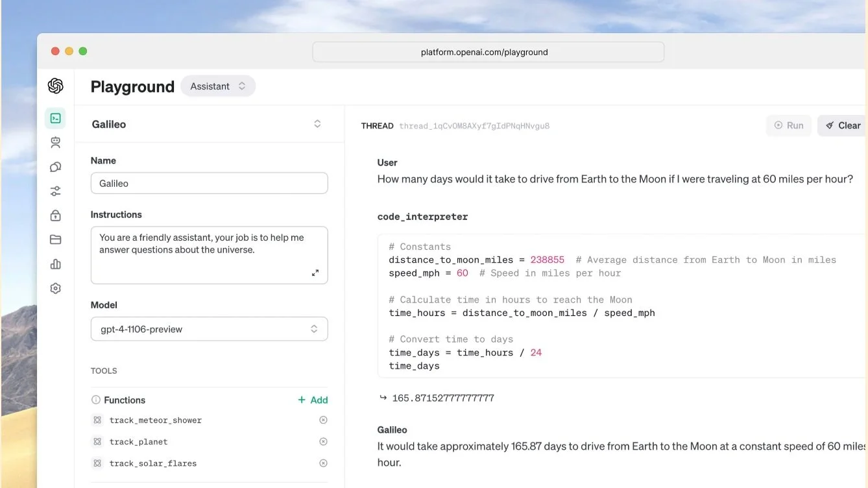Click the icon beside track_solar_flares

tap(97, 463)
